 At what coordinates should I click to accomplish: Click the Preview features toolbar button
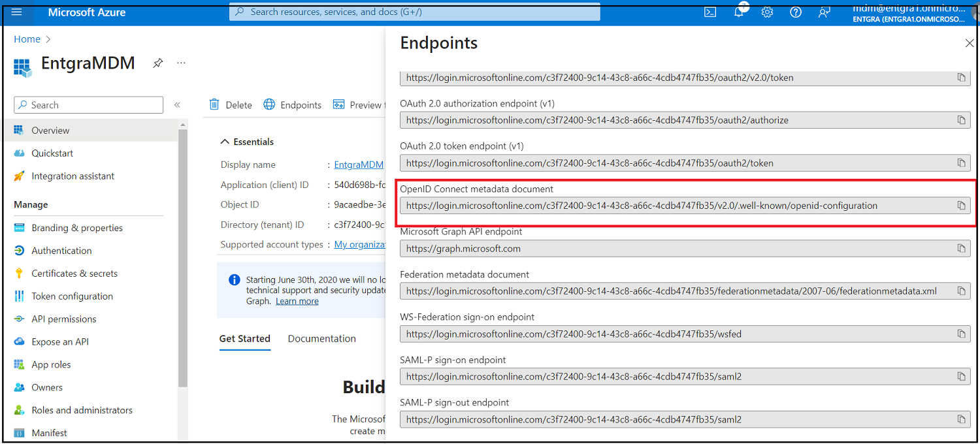358,105
